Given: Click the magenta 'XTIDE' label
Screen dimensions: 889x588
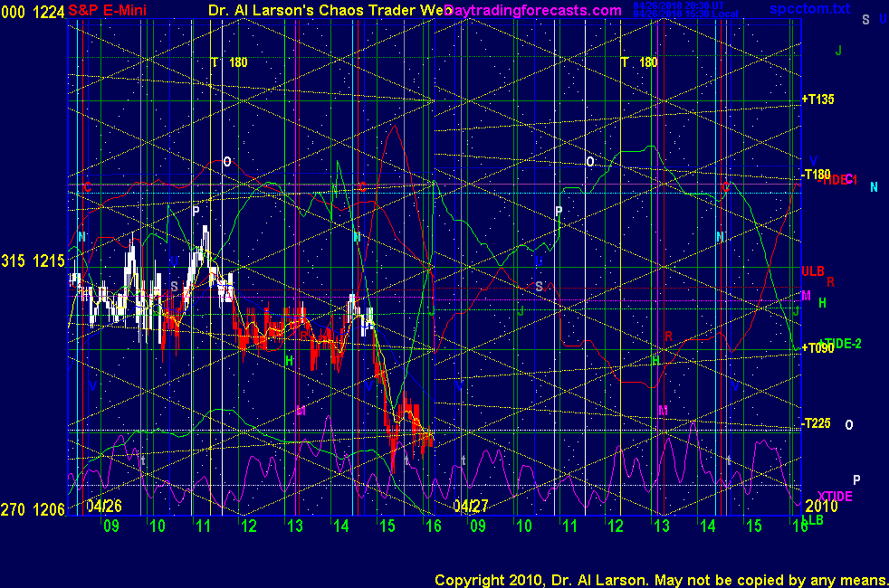Looking at the screenshot, I should [835, 497].
